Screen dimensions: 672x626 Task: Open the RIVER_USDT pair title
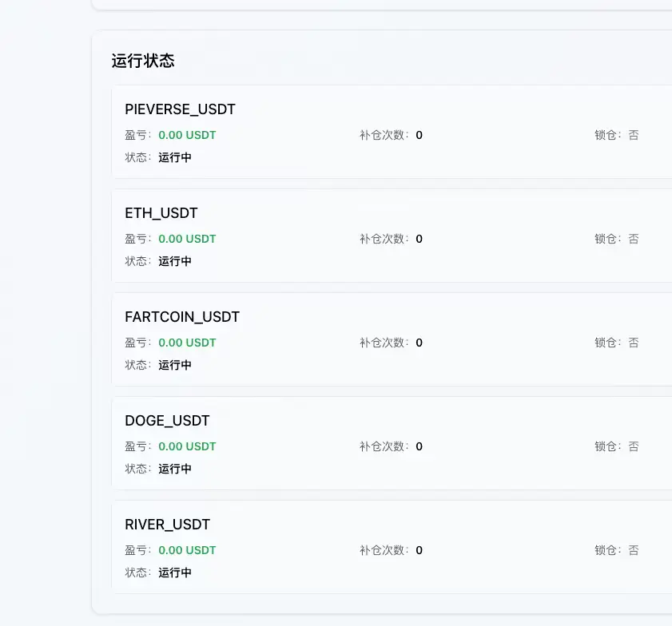(x=167, y=525)
